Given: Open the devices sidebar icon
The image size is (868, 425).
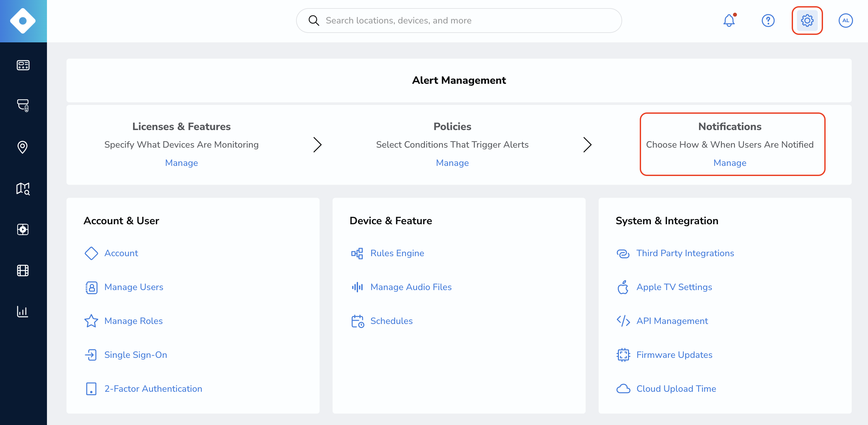Looking at the screenshot, I should (23, 105).
